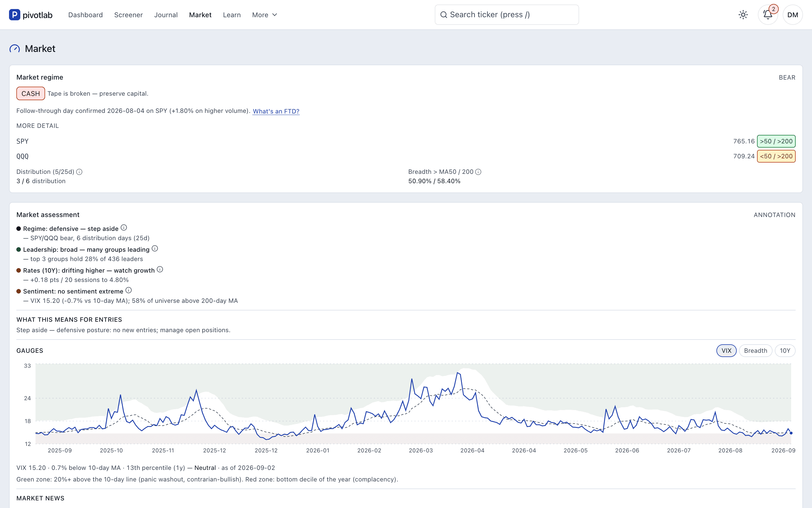Select the VIX gauge toggle

point(726,351)
